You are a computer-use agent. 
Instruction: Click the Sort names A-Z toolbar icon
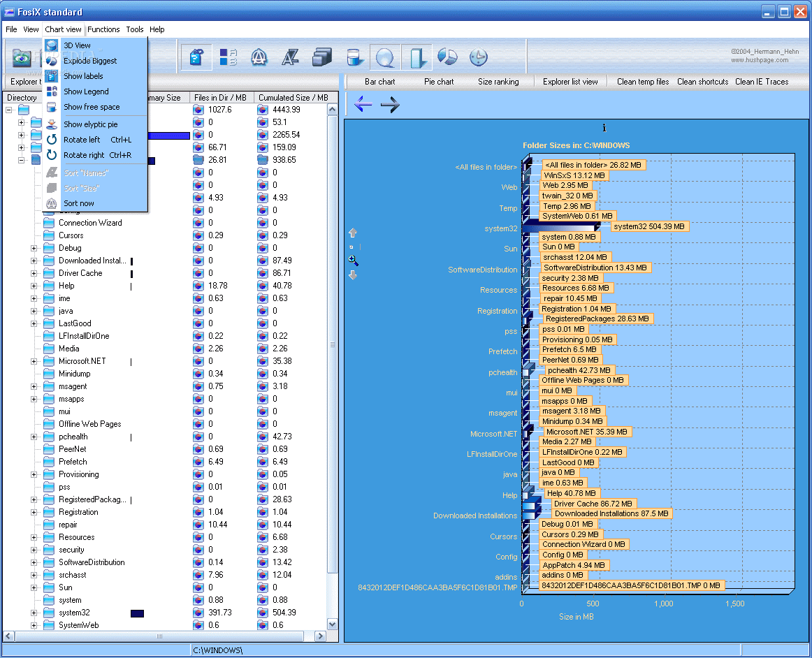[290, 57]
